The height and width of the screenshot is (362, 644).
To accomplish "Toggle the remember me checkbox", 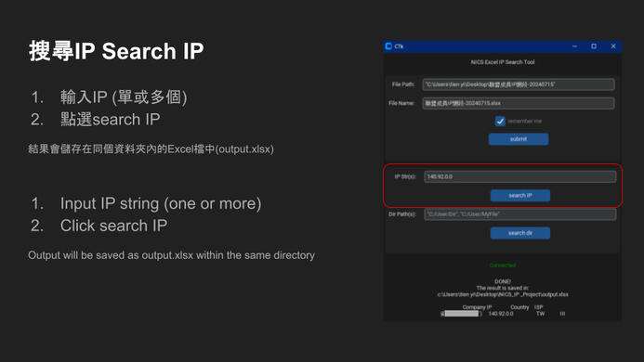I will (500, 121).
